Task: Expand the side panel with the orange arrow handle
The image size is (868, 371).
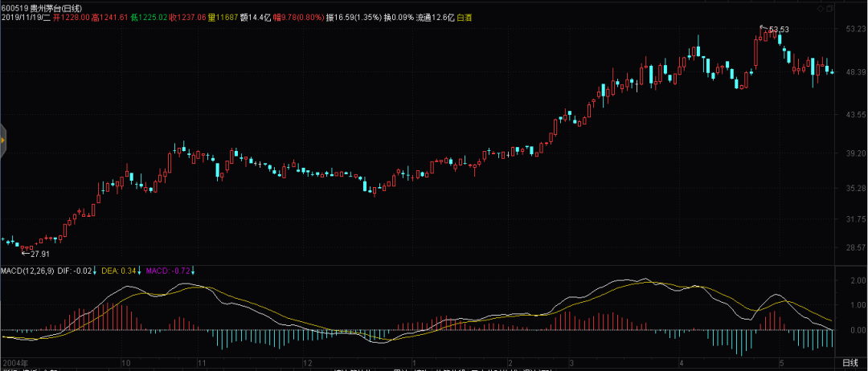Action: pos(2,141)
